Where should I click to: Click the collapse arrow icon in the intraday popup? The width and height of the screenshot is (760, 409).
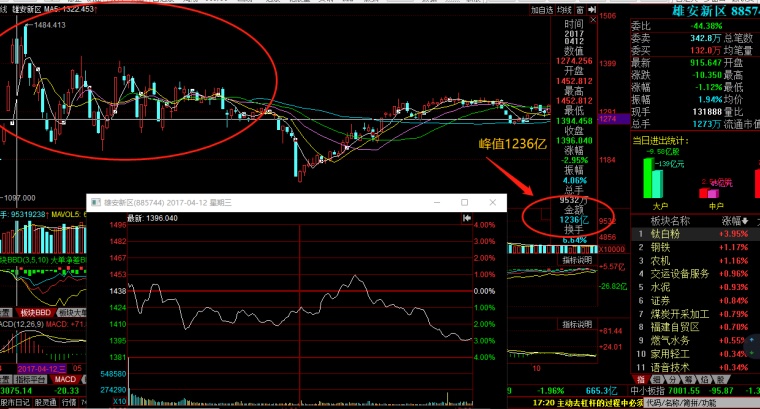click(467, 219)
